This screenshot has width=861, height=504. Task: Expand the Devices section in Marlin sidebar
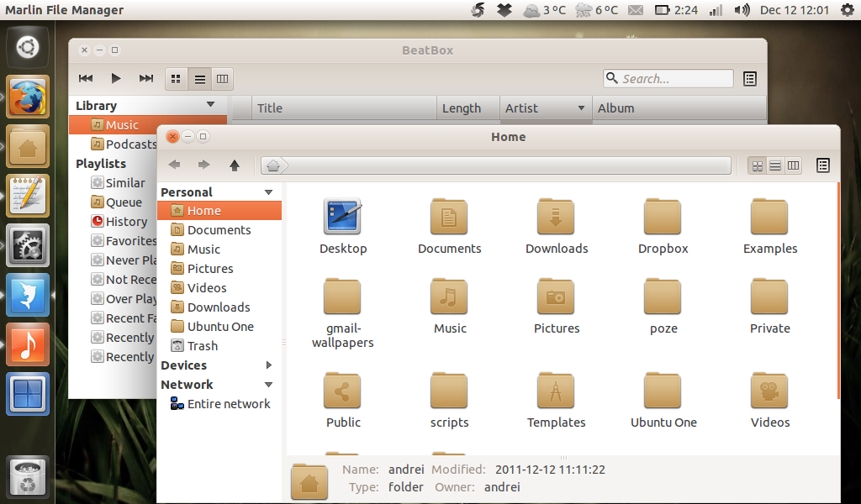269,365
